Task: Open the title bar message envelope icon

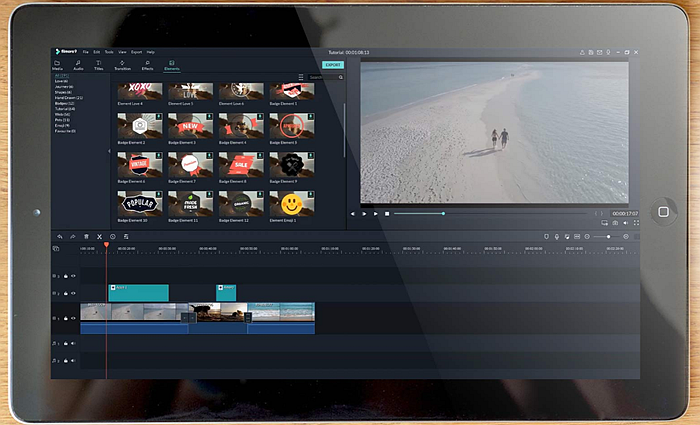Action: coord(600,52)
